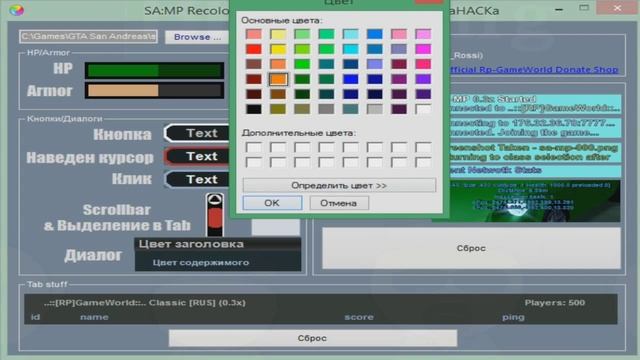Pick the yellow-green lime swatch
This screenshot has width=640, height=360.
pos(302,49)
